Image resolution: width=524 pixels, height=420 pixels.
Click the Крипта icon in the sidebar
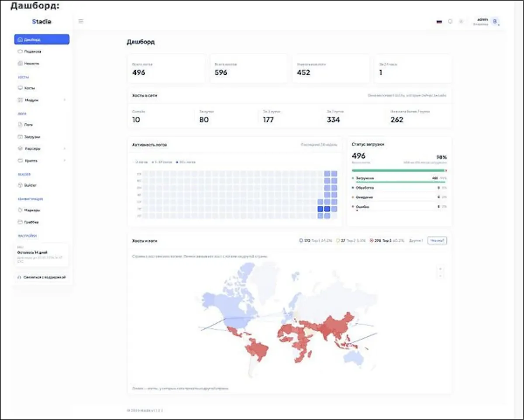(x=20, y=161)
